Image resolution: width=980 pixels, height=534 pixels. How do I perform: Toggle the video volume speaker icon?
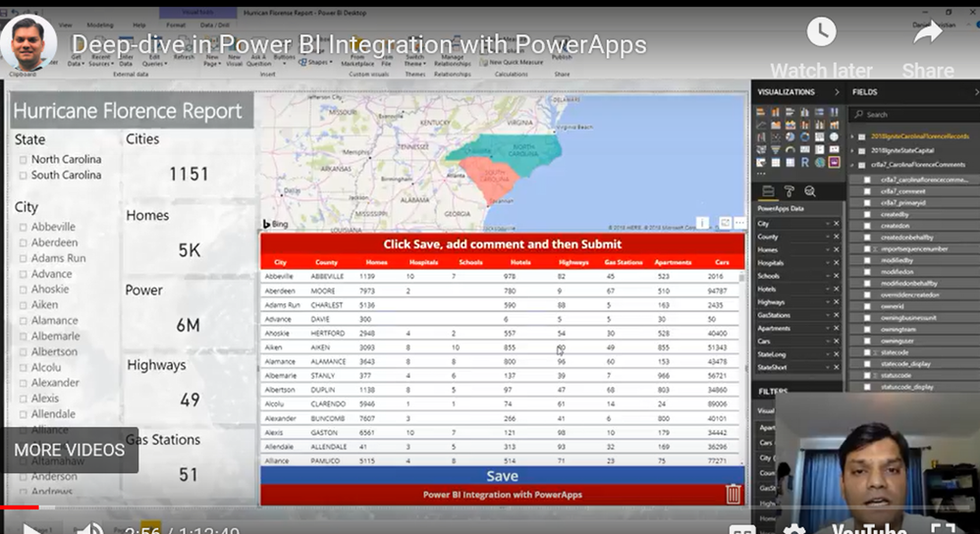click(x=90, y=528)
